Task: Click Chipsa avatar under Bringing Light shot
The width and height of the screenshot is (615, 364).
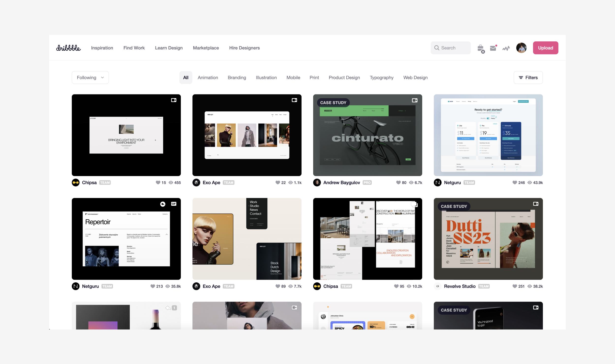Action: [76, 182]
